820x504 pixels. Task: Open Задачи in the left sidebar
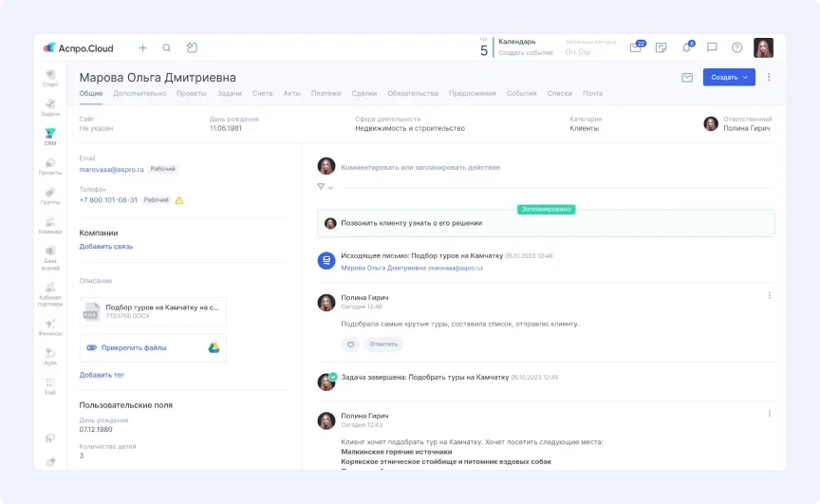tap(50, 107)
